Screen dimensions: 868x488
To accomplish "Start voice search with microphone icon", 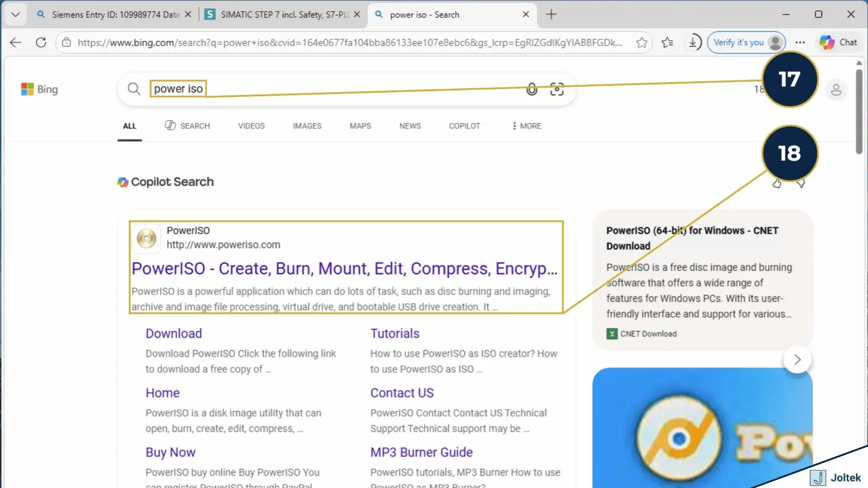I will 532,89.
